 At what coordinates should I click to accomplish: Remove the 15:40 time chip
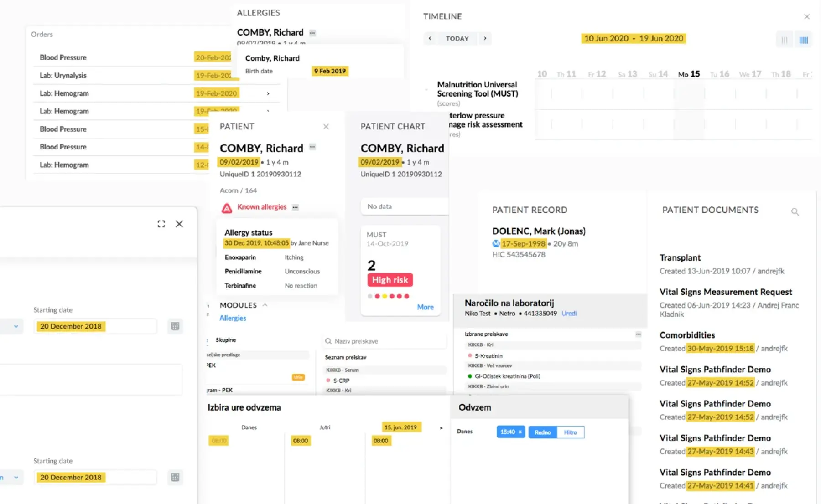(x=520, y=432)
